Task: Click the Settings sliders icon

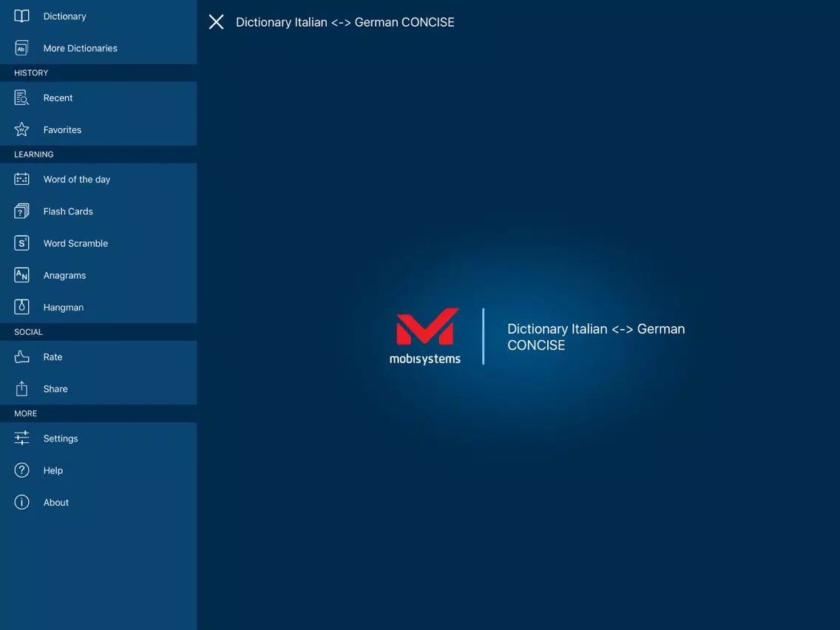Action: tap(21, 438)
